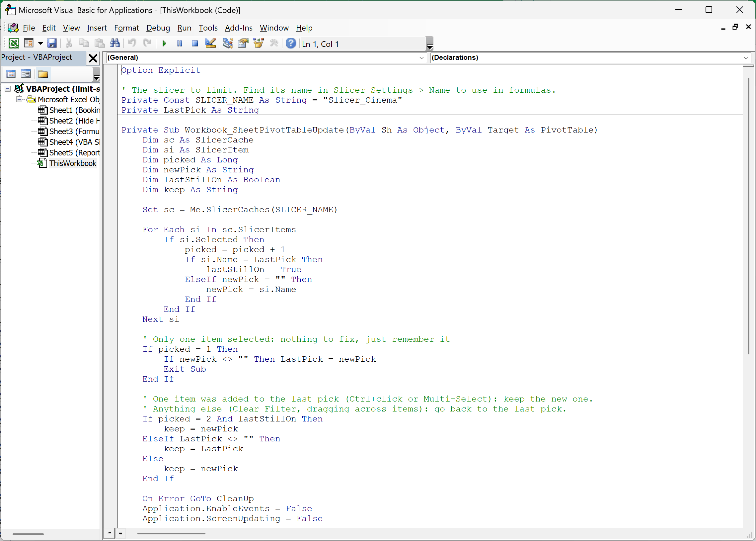Image resolution: width=756 pixels, height=541 pixels.
Task: Click toolbar options overflow arrow
Action: pos(430,43)
